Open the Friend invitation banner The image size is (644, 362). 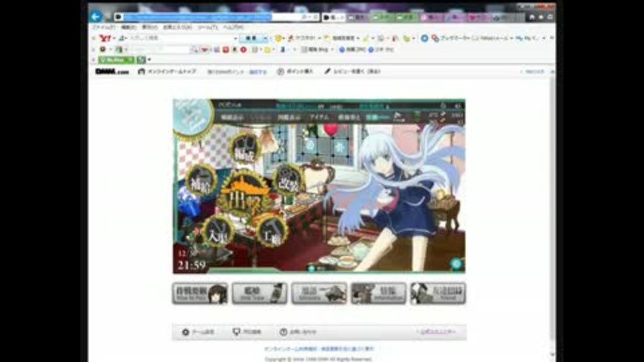pyautogui.click(x=438, y=294)
